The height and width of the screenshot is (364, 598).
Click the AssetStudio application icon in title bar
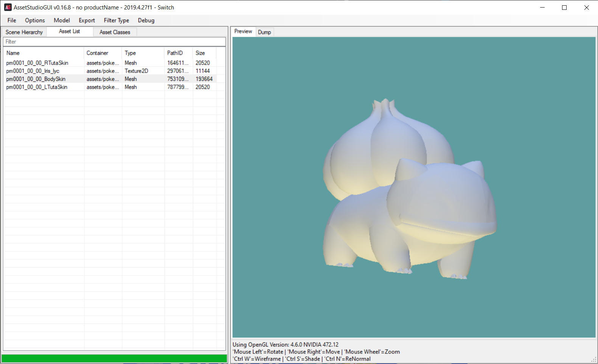point(8,7)
